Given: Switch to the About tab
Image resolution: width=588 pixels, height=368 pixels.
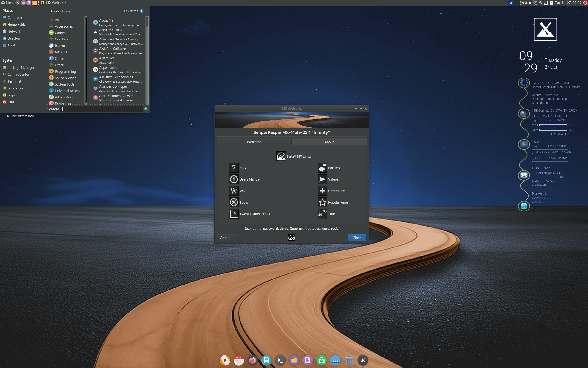Looking at the screenshot, I should pos(329,142).
